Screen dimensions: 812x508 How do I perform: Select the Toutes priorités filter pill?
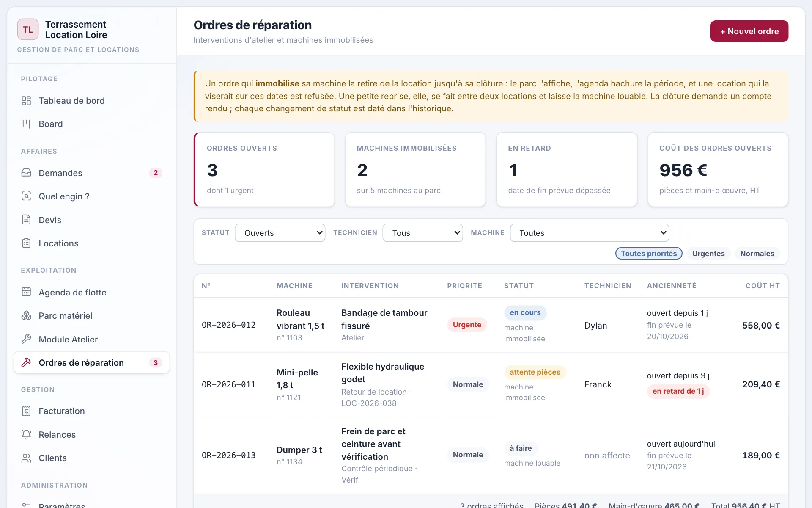tap(649, 253)
